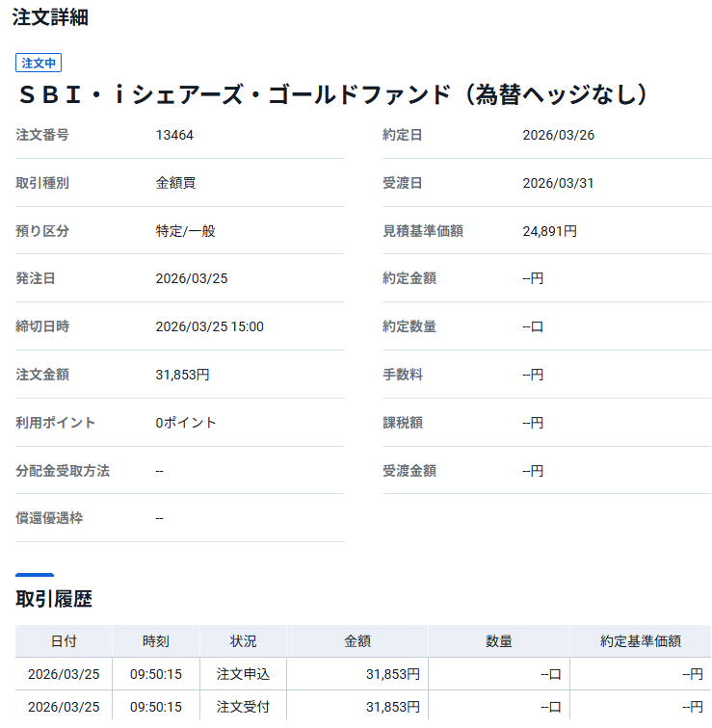Click the 受渡日 value 2026/03/31
Screen dimensions: 712x728
click(x=558, y=183)
